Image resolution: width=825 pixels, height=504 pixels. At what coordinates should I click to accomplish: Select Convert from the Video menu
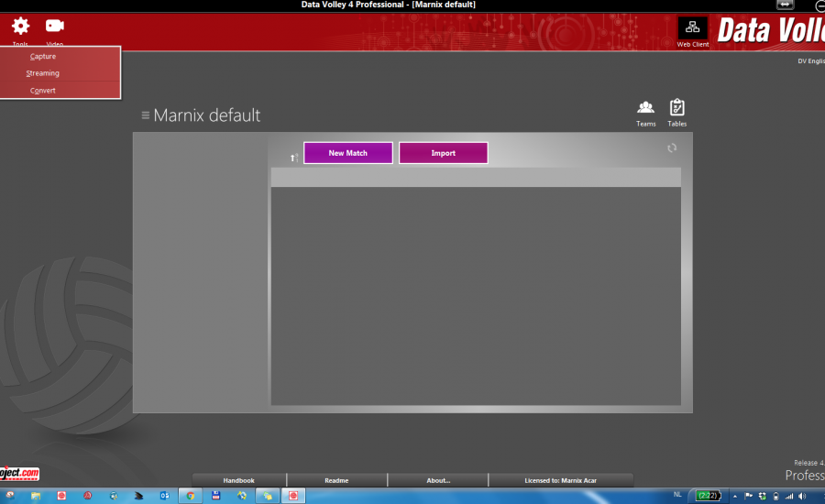[x=42, y=91]
